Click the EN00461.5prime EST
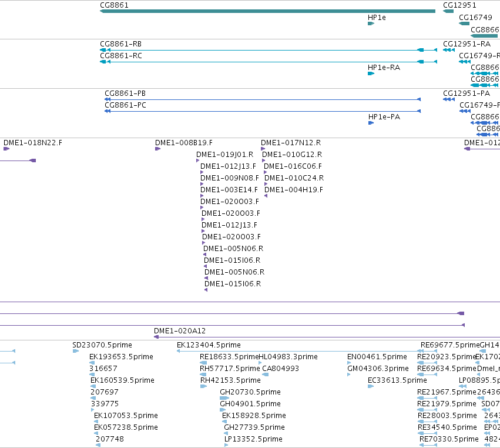The width and height of the screenshot is (500, 448). pyautogui.click(x=349, y=363)
